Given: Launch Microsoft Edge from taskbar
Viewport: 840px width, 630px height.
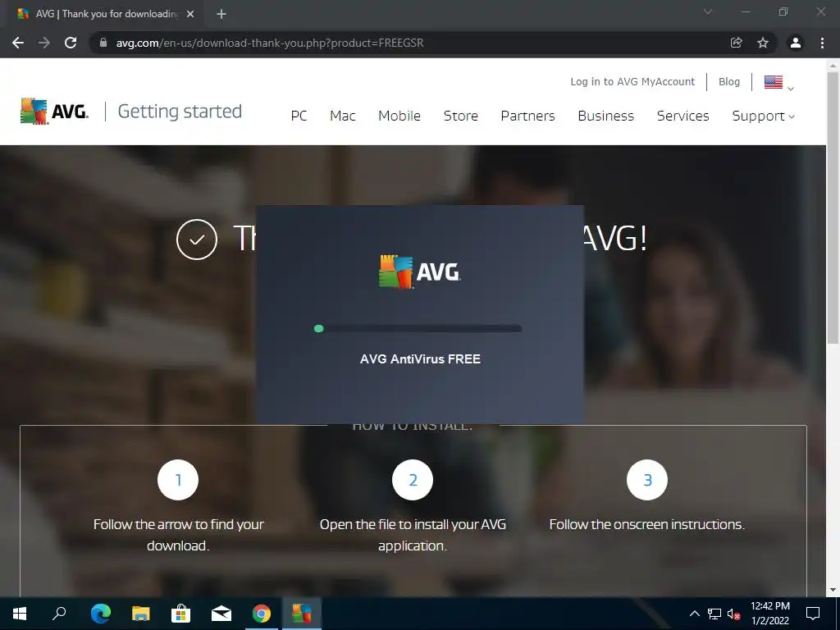Looking at the screenshot, I should pos(100,614).
